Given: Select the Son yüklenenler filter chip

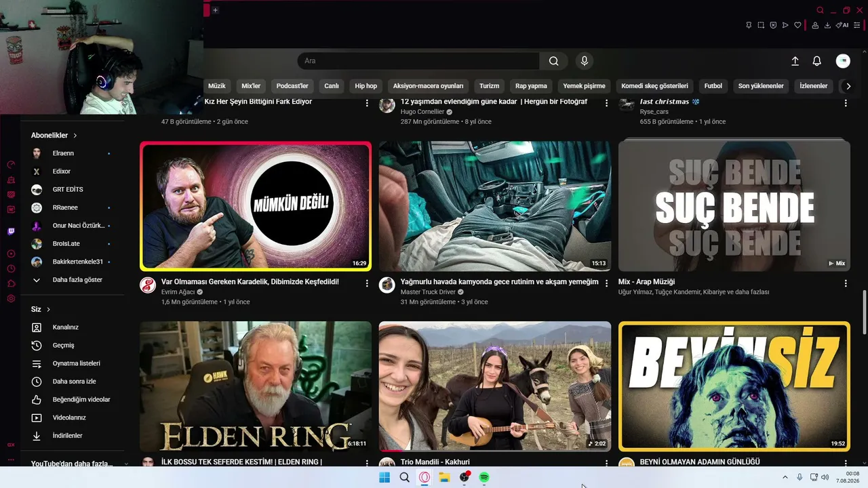Looking at the screenshot, I should click(761, 86).
